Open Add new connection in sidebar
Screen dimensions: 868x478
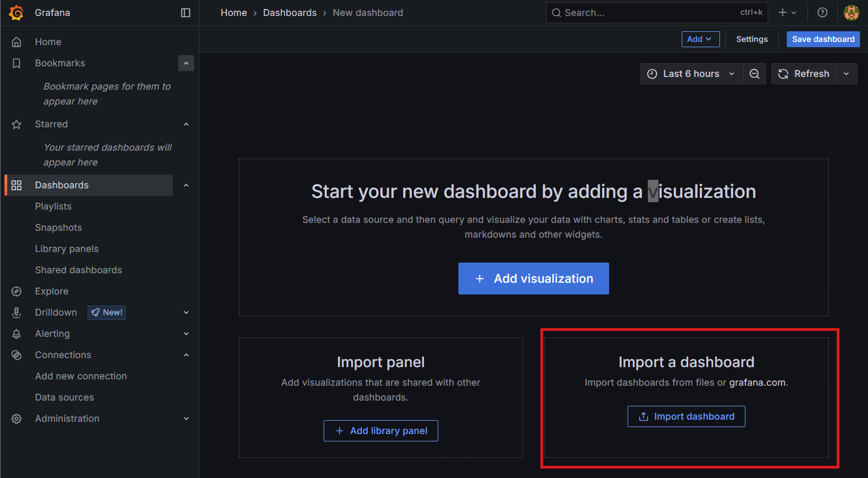click(x=81, y=376)
